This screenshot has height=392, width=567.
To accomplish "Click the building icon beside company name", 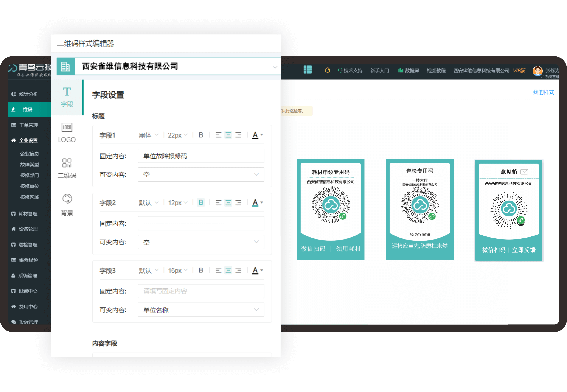I will (65, 66).
